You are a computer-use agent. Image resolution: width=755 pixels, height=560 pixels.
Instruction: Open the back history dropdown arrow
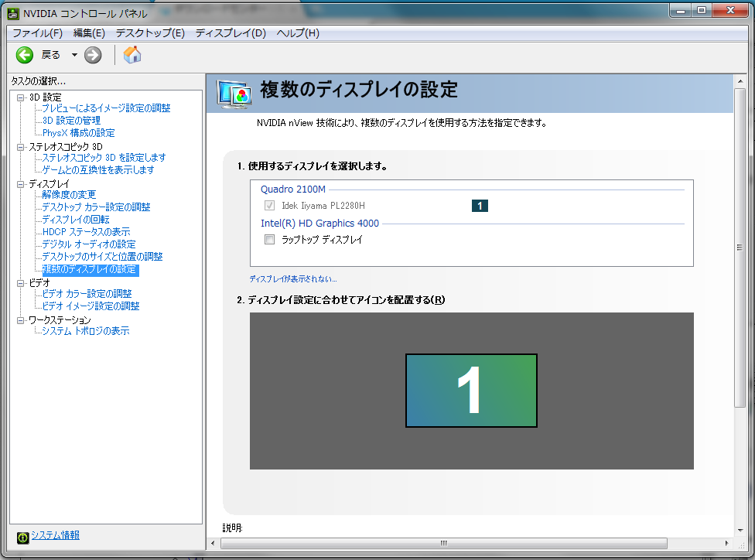tap(74, 55)
